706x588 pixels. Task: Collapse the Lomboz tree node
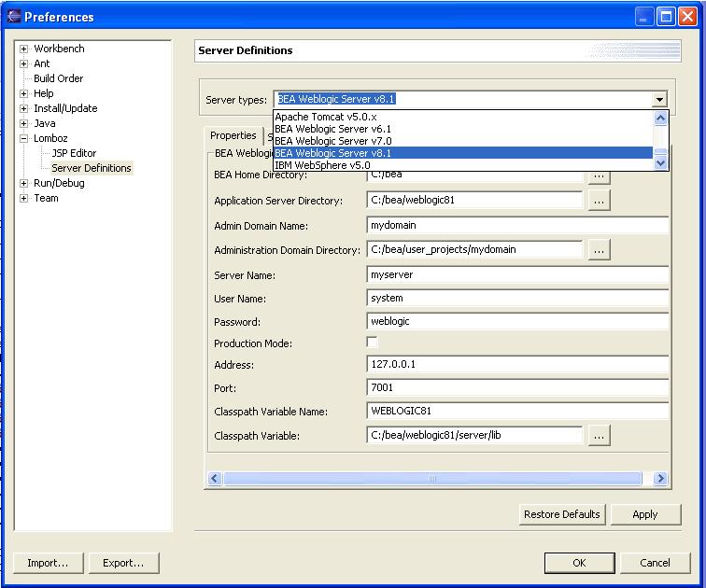coord(23,138)
